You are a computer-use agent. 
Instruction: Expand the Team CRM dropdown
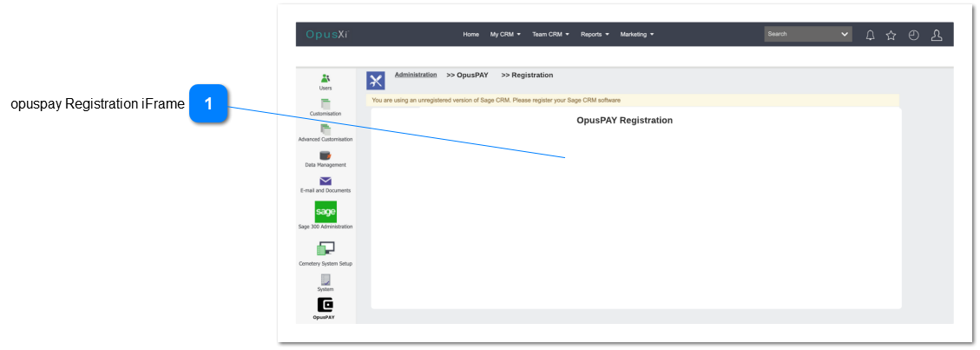click(x=550, y=35)
